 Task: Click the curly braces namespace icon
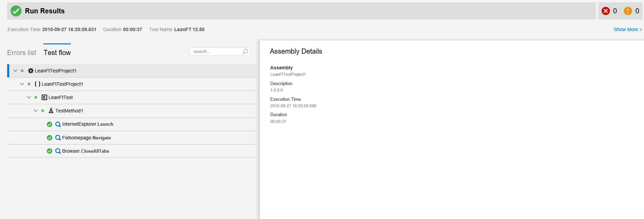click(38, 84)
